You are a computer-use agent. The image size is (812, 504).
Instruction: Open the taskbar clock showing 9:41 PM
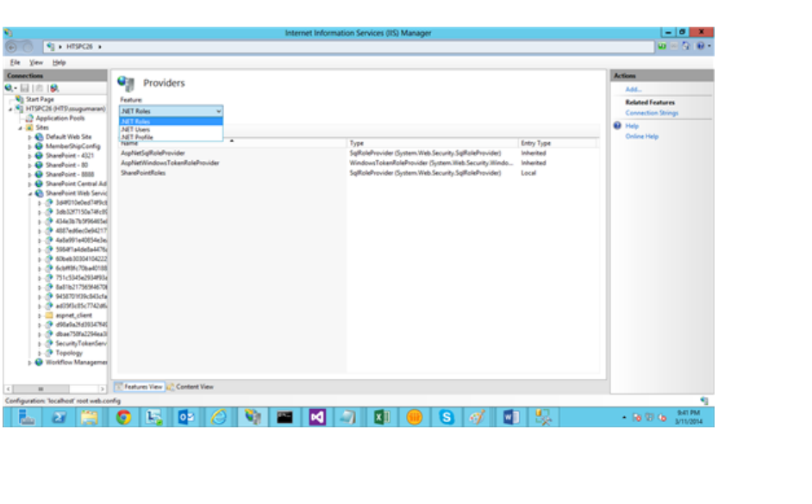pos(688,417)
